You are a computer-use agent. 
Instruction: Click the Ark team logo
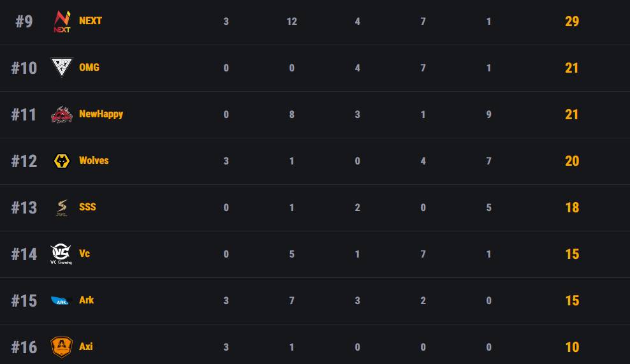[x=62, y=300]
